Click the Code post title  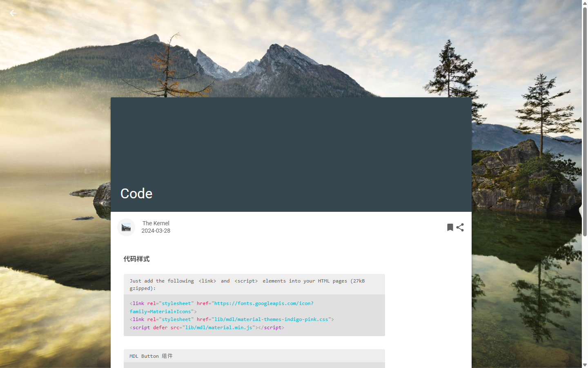[136, 193]
